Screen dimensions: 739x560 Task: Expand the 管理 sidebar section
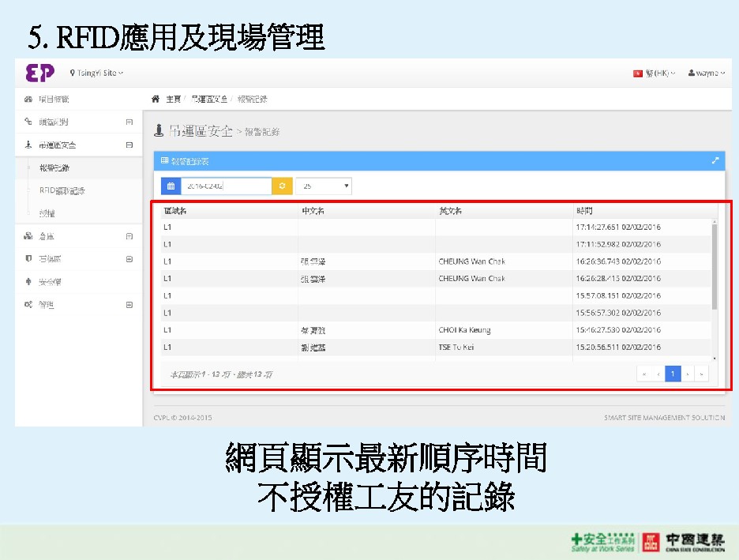click(129, 305)
